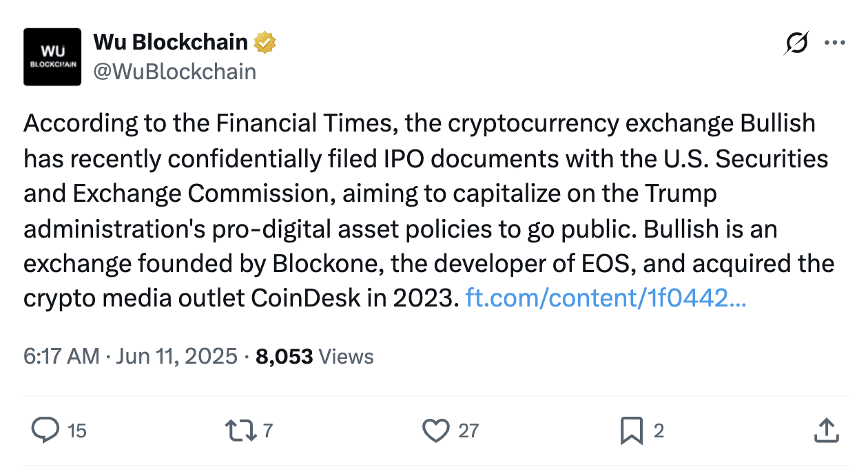The width and height of the screenshot is (868, 467).
Task: Click the repost count 7
Action: click(x=268, y=431)
